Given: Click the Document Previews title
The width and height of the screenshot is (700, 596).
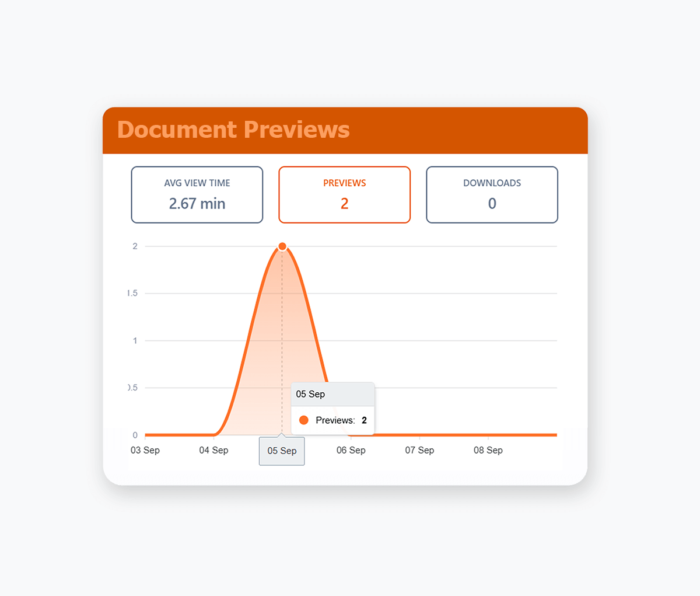Looking at the screenshot, I should [x=233, y=130].
